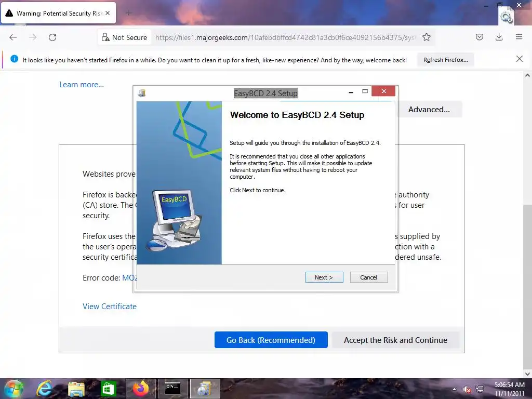Switch to Firefox on the taskbar
The width and height of the screenshot is (532, 399).
140,389
